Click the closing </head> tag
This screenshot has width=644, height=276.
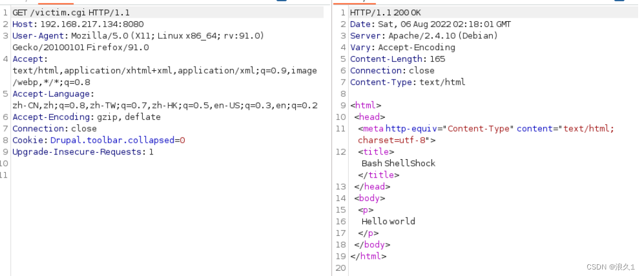(x=372, y=186)
